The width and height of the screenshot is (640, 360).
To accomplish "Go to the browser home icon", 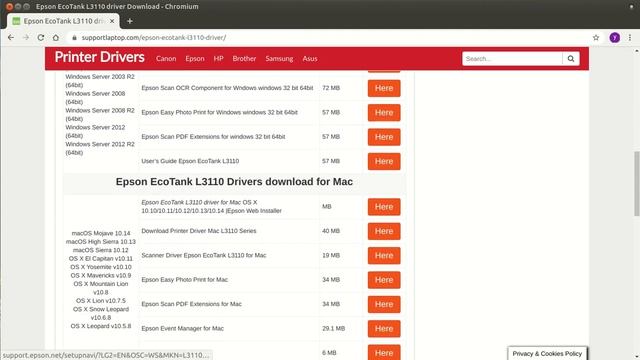I will click(56, 38).
